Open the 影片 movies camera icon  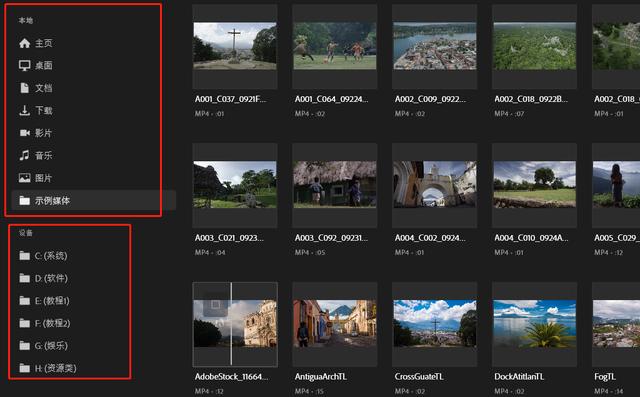24,133
